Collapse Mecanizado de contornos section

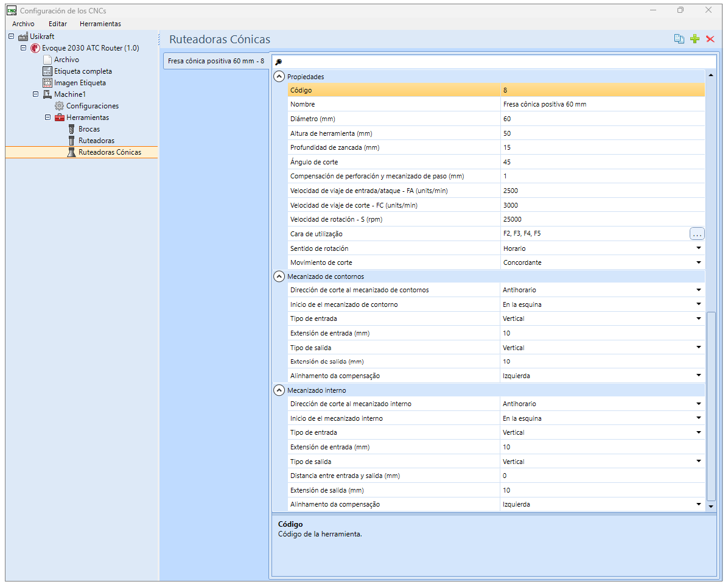click(279, 276)
